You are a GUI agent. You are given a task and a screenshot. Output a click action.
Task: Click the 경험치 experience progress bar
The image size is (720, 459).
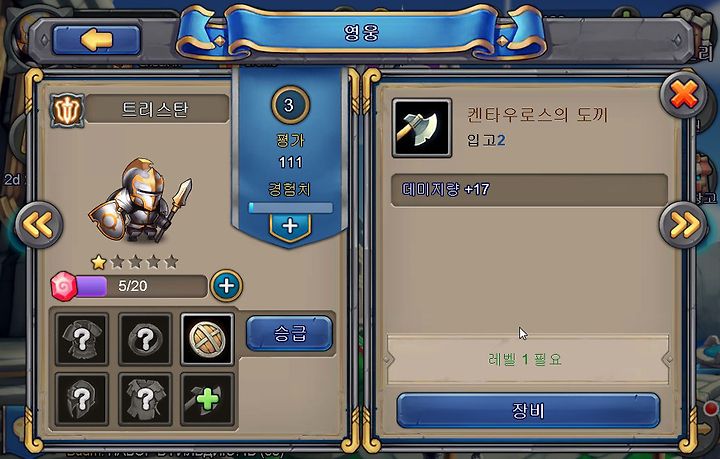290,207
